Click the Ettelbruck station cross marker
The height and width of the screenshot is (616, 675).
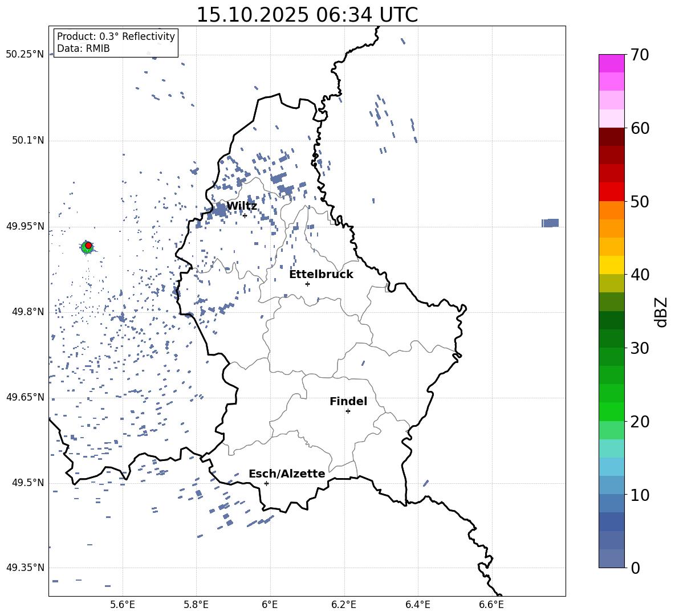click(307, 284)
